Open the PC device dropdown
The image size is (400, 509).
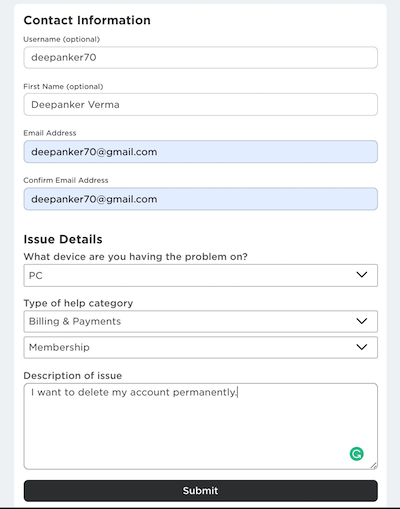[x=200, y=275]
